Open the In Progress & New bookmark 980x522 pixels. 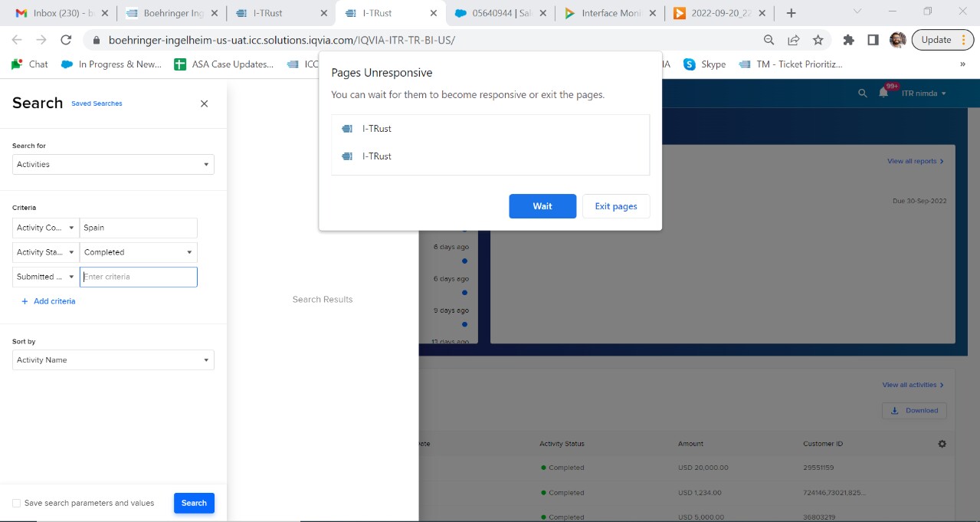111,64
